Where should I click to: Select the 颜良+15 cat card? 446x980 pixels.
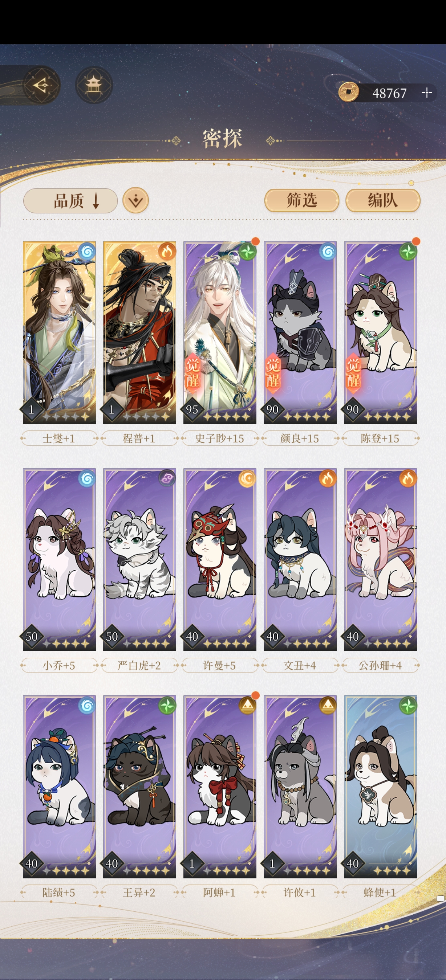(x=300, y=332)
